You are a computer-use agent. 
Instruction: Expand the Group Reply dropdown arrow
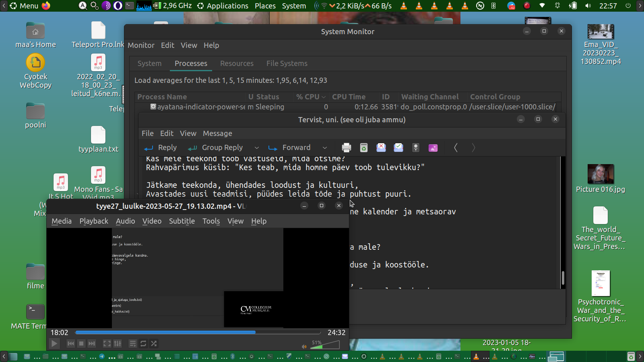[x=256, y=148]
